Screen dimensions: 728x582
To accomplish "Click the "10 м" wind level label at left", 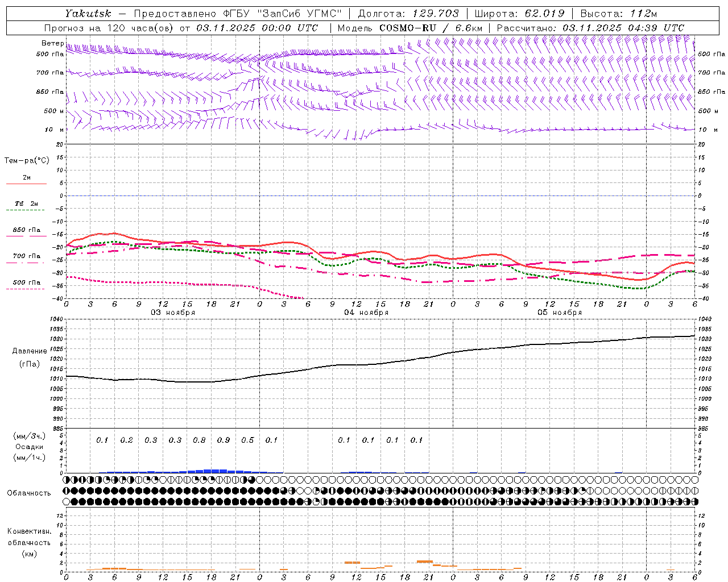I will (x=55, y=130).
